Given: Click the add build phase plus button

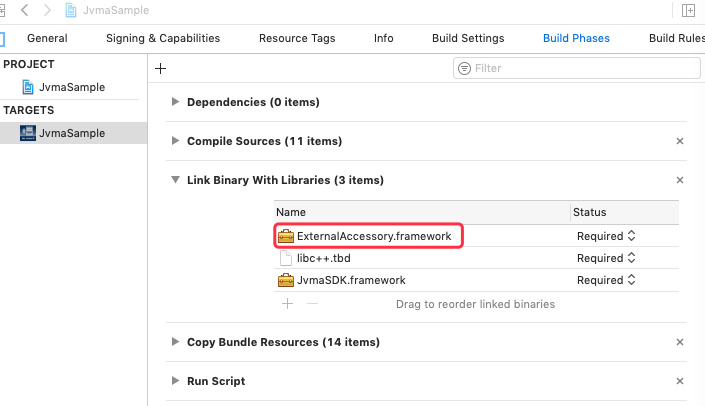Looking at the screenshot, I should (x=160, y=69).
